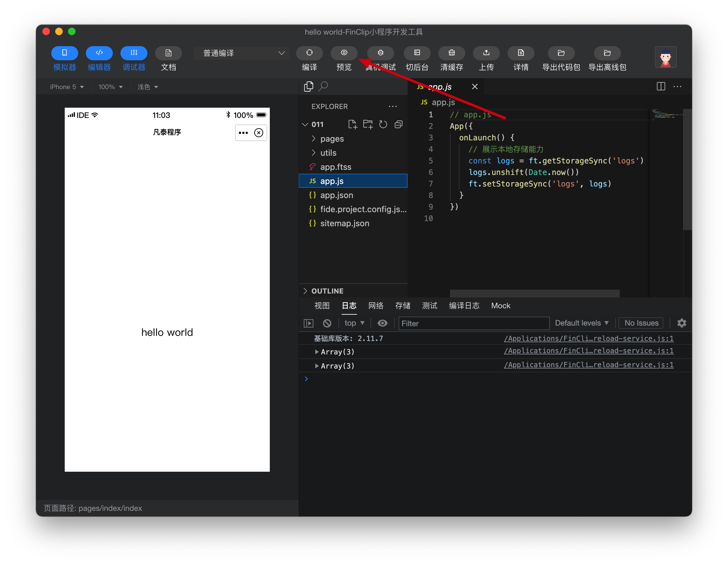Click the console Filter input field
Viewport: 728px width, 564px height.
point(473,323)
